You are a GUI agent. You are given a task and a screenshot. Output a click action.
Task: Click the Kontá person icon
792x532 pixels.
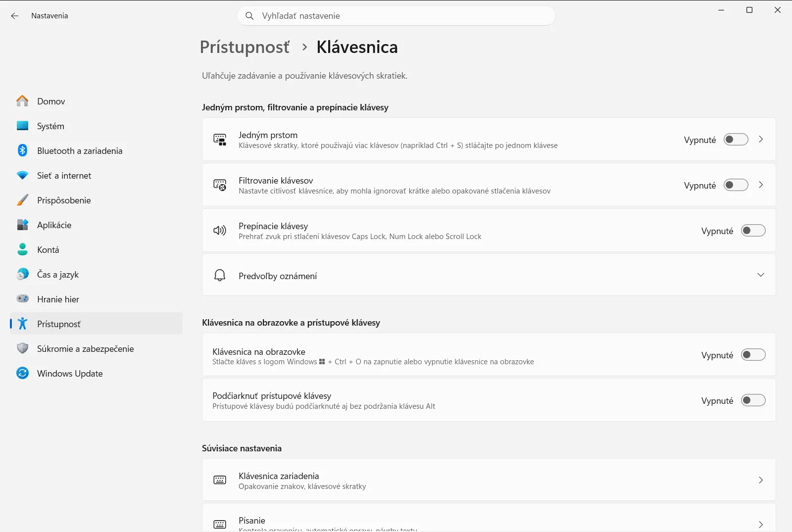tap(22, 249)
